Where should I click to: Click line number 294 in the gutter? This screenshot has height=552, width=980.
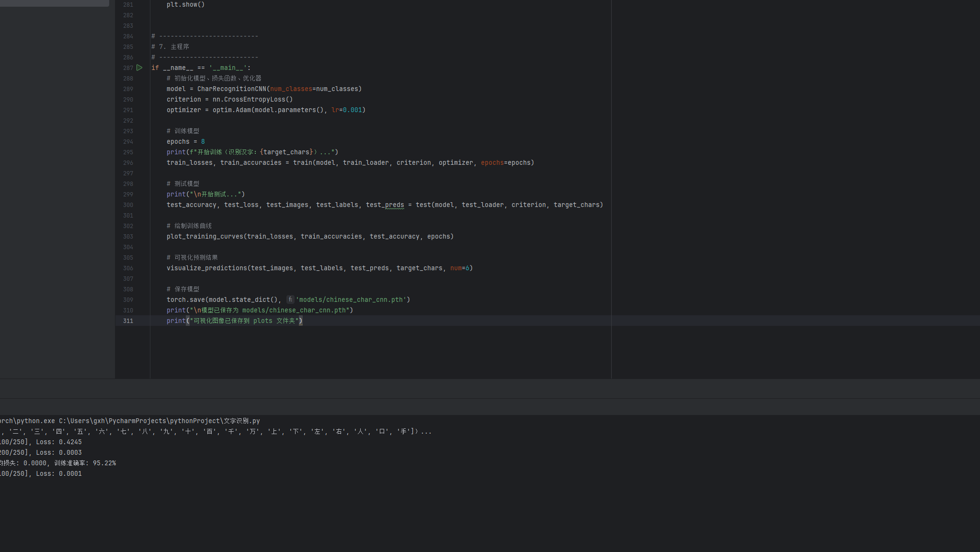(128, 142)
